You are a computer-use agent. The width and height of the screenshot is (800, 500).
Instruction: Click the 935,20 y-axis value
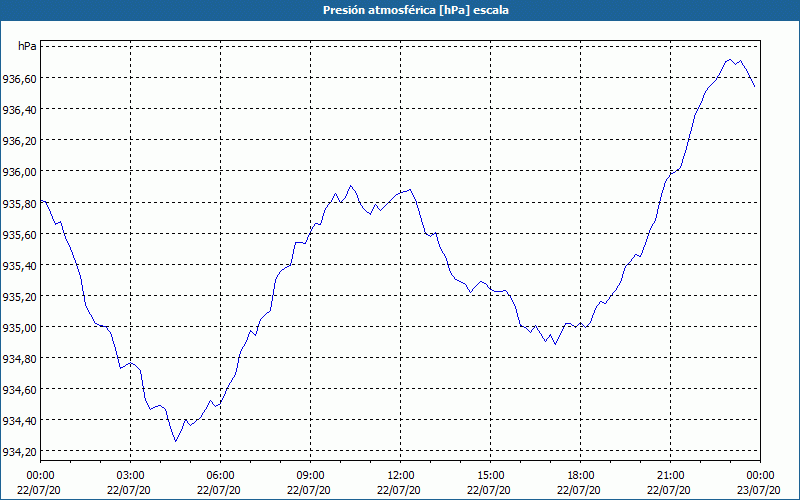click(19, 297)
